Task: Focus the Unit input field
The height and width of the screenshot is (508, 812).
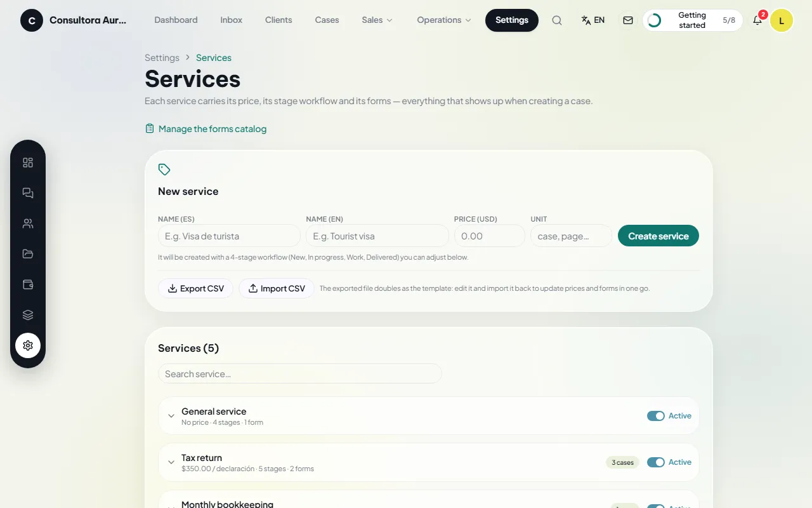Action: pos(572,236)
